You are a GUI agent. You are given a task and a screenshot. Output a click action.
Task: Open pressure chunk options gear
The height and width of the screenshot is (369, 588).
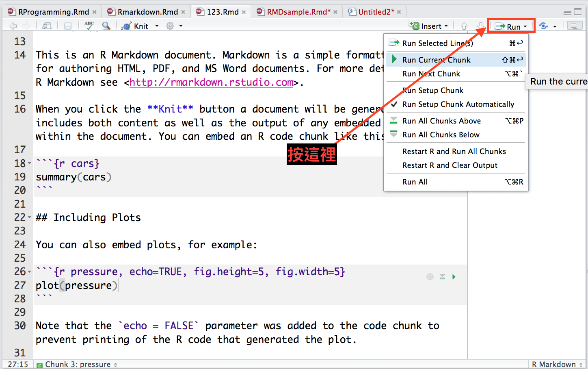(x=430, y=277)
